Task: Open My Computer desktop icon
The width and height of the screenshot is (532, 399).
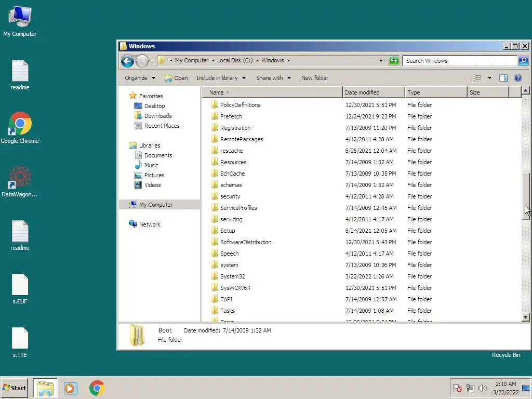Action: [x=20, y=21]
